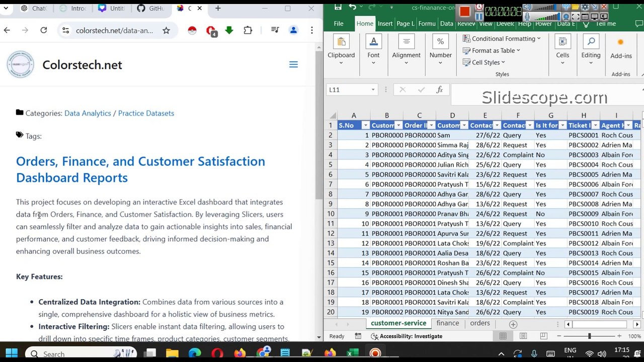Switch to the ChatGPT browser tab

[34, 9]
